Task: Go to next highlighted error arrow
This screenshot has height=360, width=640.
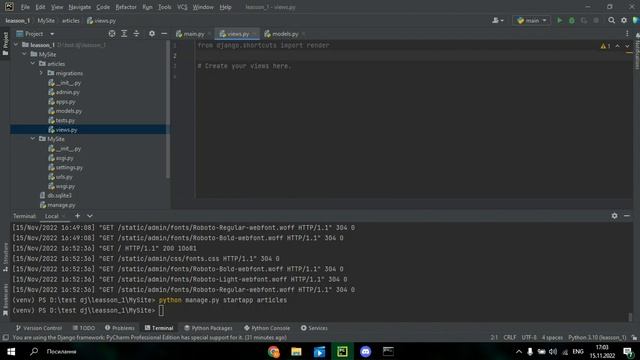Action: pos(627,46)
